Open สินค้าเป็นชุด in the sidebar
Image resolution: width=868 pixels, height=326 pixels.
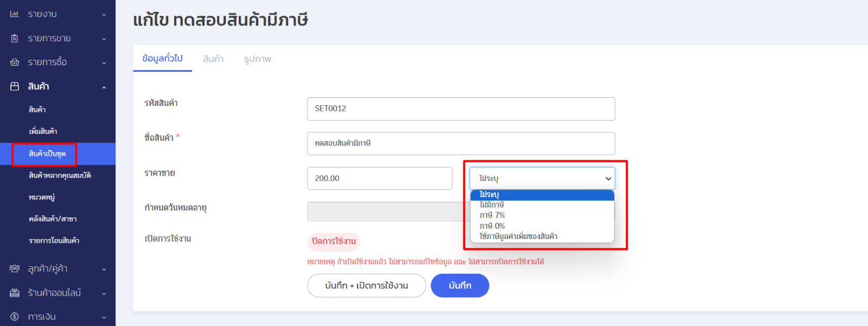pos(47,154)
